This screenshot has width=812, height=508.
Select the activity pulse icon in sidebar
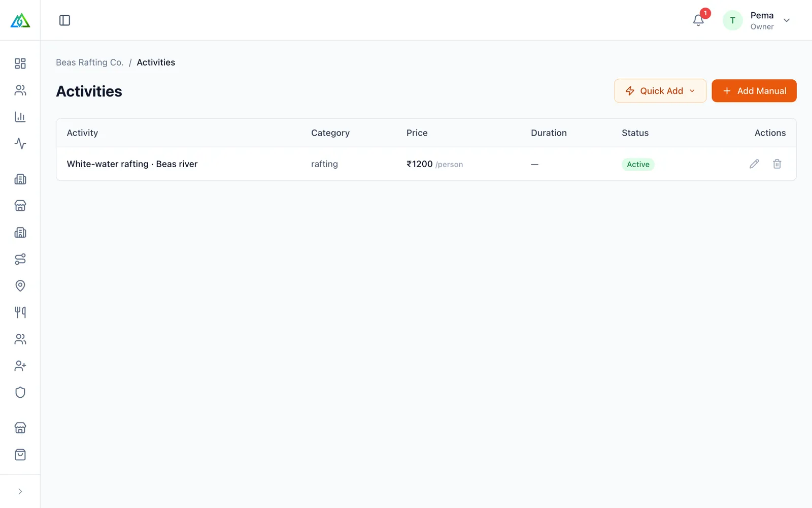[x=20, y=143]
